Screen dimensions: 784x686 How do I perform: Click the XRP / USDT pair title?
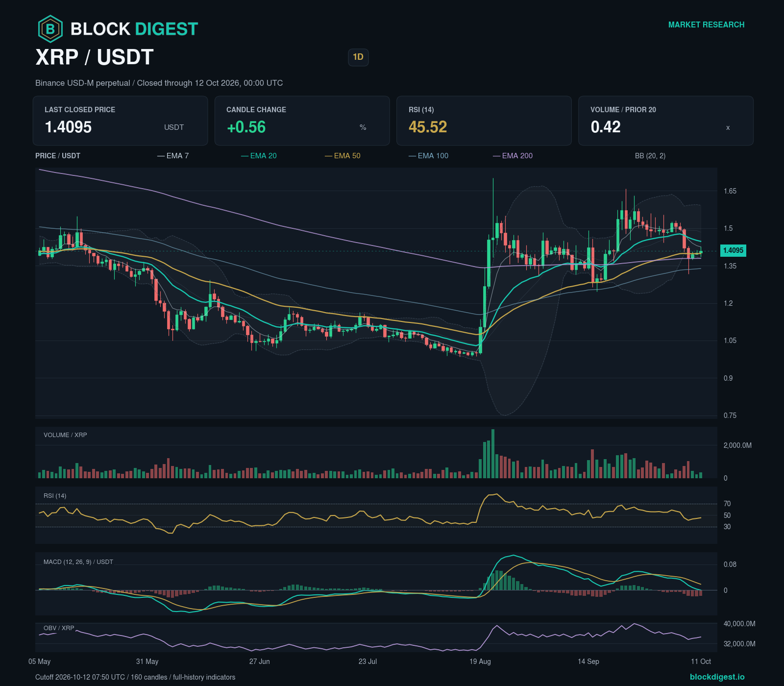point(95,57)
